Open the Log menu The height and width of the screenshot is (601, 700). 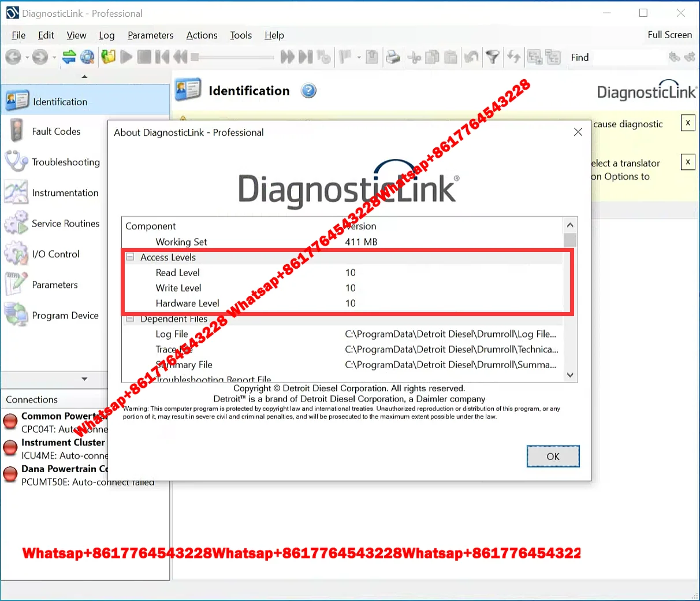(x=107, y=35)
